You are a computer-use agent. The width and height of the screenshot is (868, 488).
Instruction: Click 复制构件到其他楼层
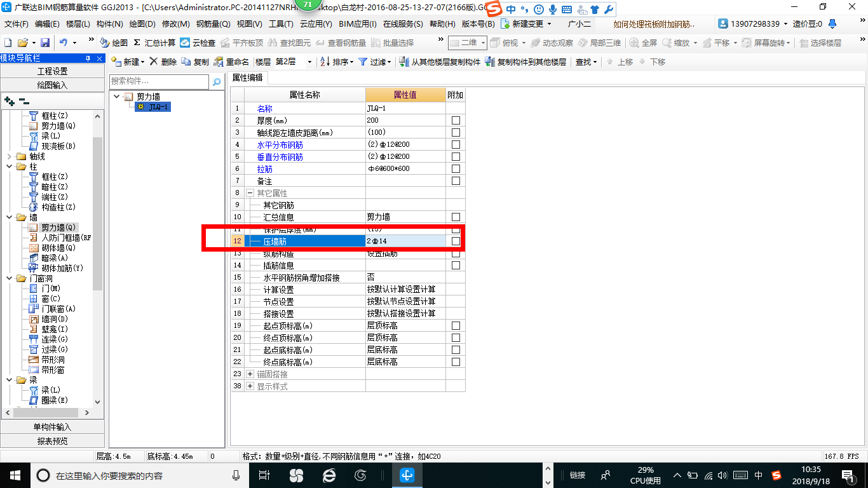click(x=526, y=62)
